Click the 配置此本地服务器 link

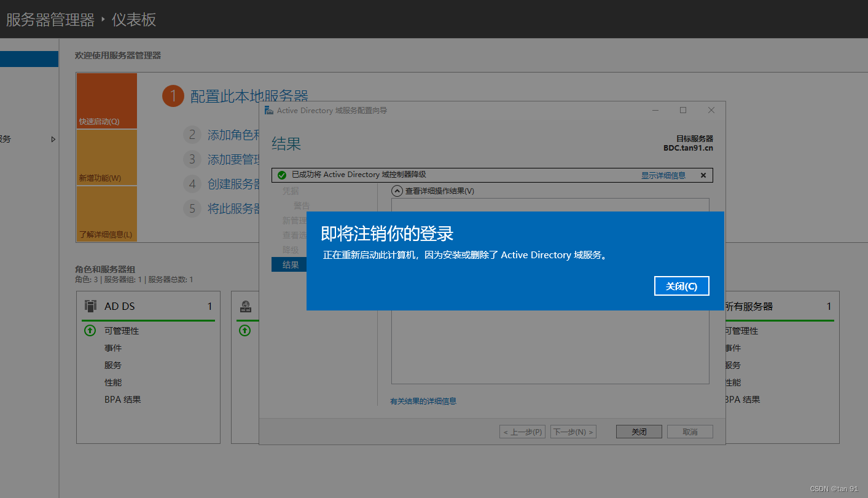tap(249, 97)
